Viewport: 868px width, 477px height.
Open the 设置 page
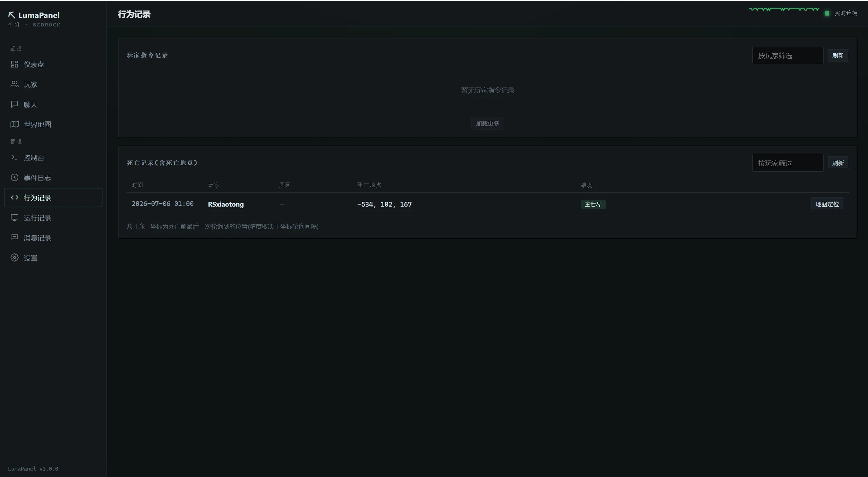[x=53, y=257]
